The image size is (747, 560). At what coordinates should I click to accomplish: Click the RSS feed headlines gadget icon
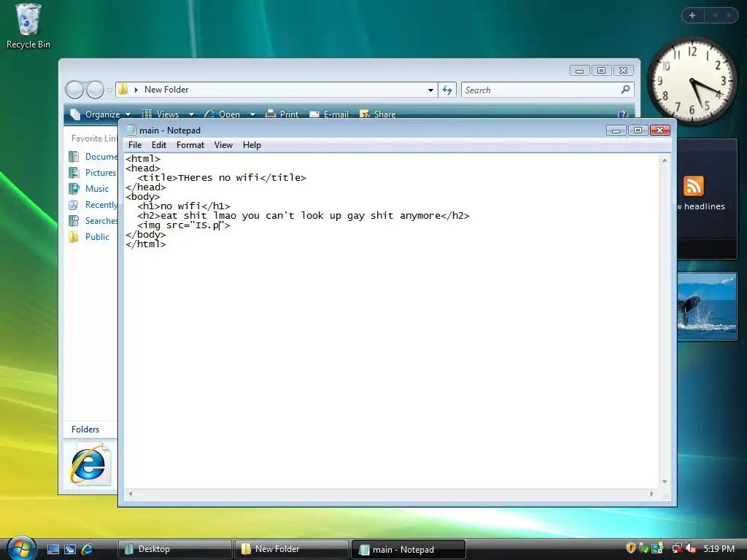[693, 186]
